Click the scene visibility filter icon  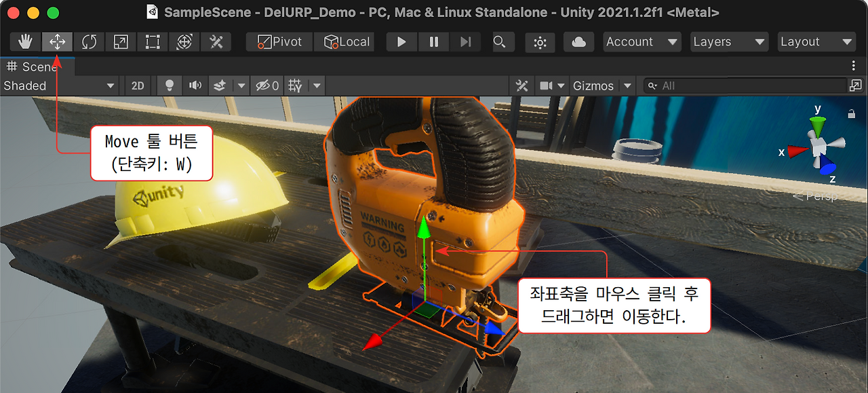855,86
